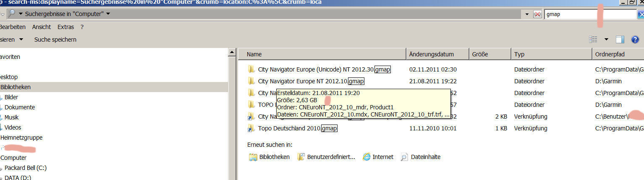Viewport: 644px width, 180px height.
Task: Click Verknüpfung type in Topo Deutschland row
Action: pyautogui.click(x=531, y=128)
